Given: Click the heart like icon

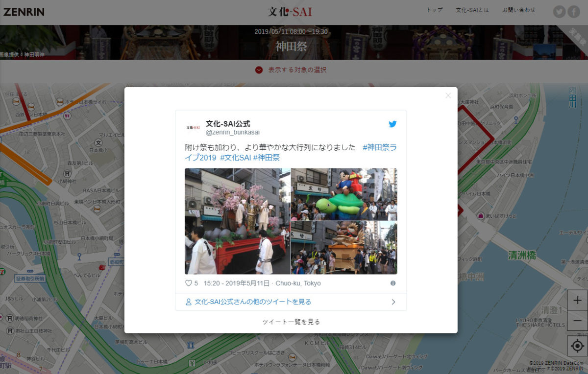Looking at the screenshot, I should [x=188, y=283].
